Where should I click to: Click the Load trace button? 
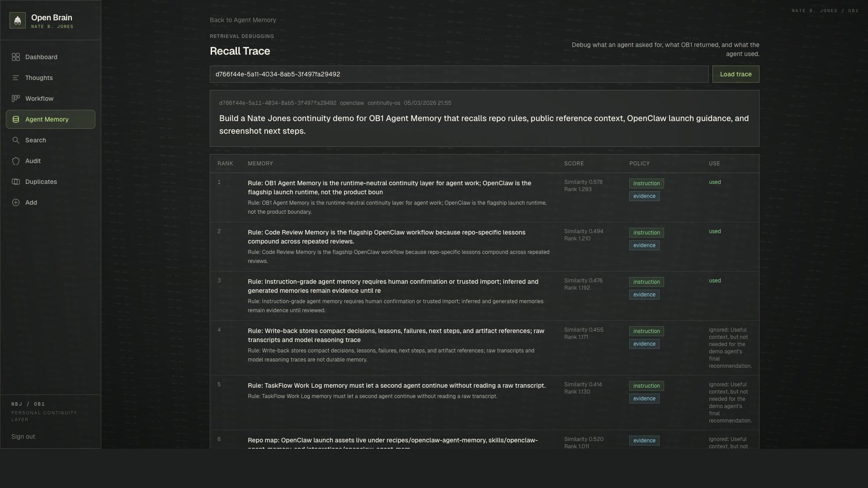pos(736,74)
